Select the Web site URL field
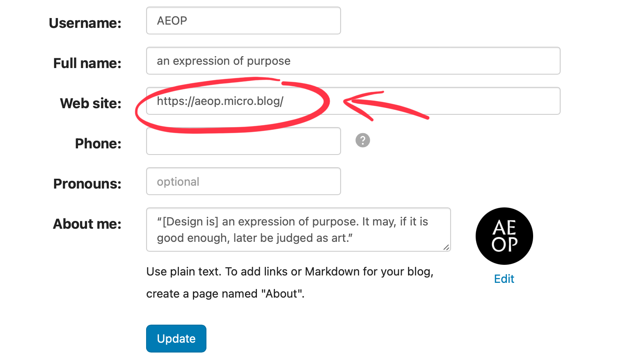Image resolution: width=623 pixels, height=364 pixels. [x=353, y=101]
